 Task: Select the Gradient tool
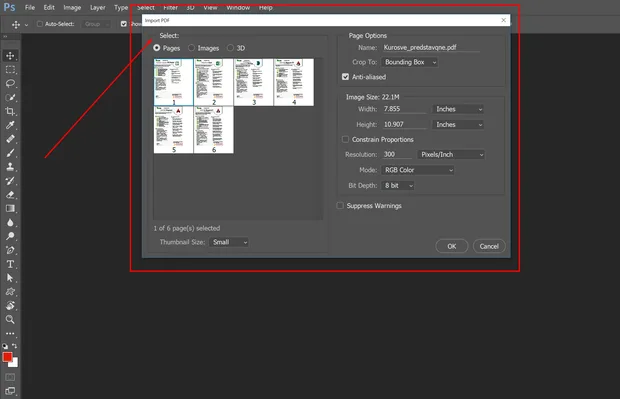[x=10, y=208]
